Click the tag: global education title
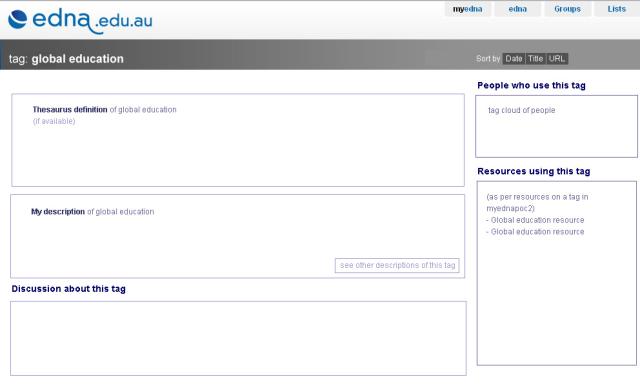Image resolution: width=640 pixels, height=390 pixels. tap(66, 59)
